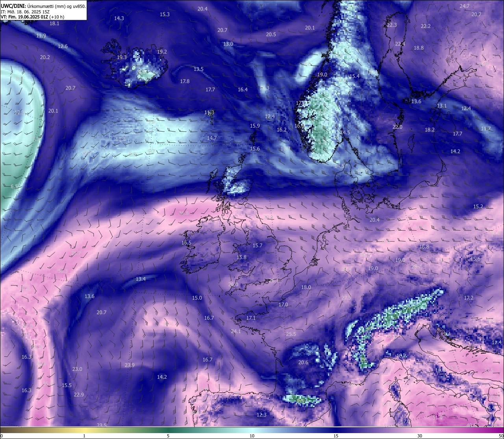
Task: Click the color scale label '50'
Action: 501,436
